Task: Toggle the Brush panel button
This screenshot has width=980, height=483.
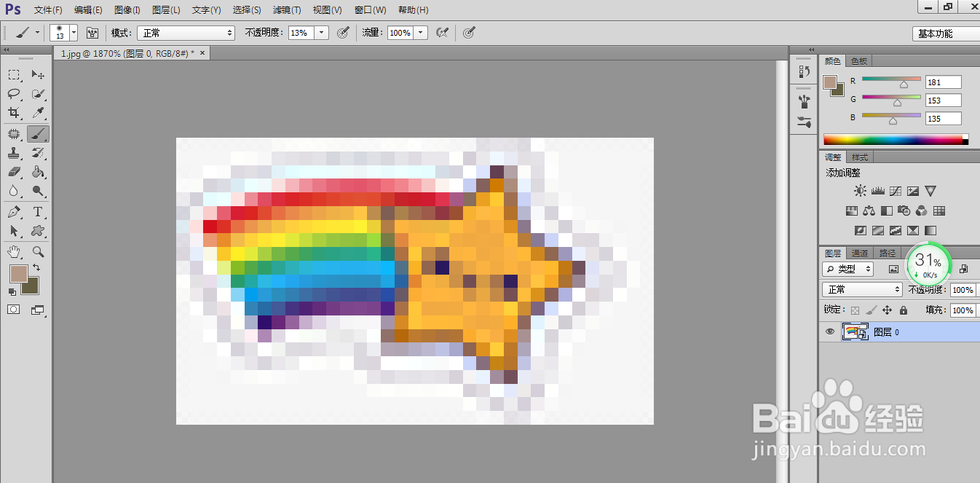Action: pos(92,33)
